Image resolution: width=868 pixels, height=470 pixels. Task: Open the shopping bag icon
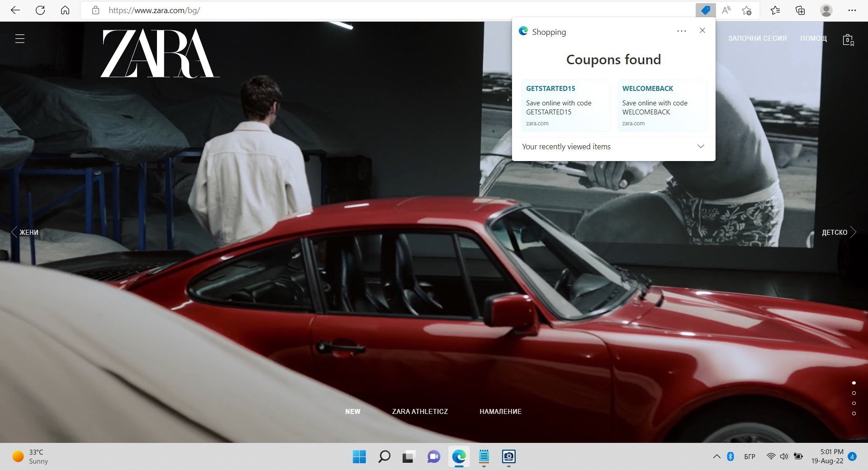tap(848, 40)
